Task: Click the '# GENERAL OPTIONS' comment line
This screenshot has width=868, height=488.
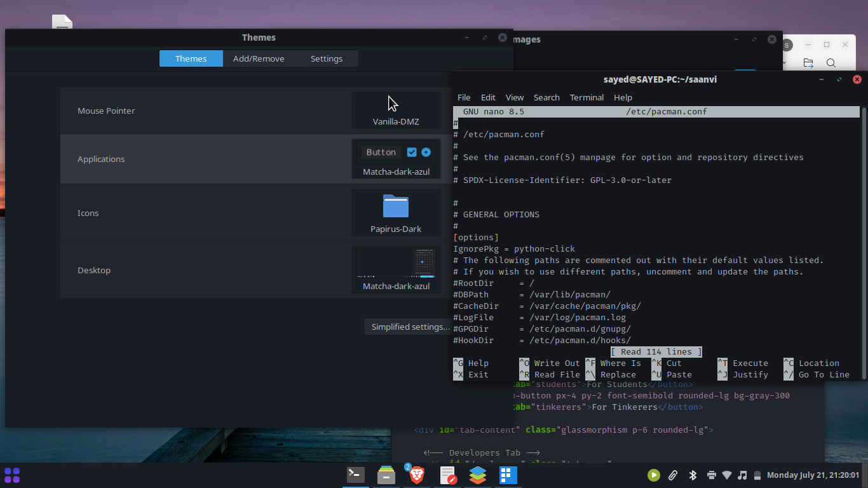Action: 496,214
